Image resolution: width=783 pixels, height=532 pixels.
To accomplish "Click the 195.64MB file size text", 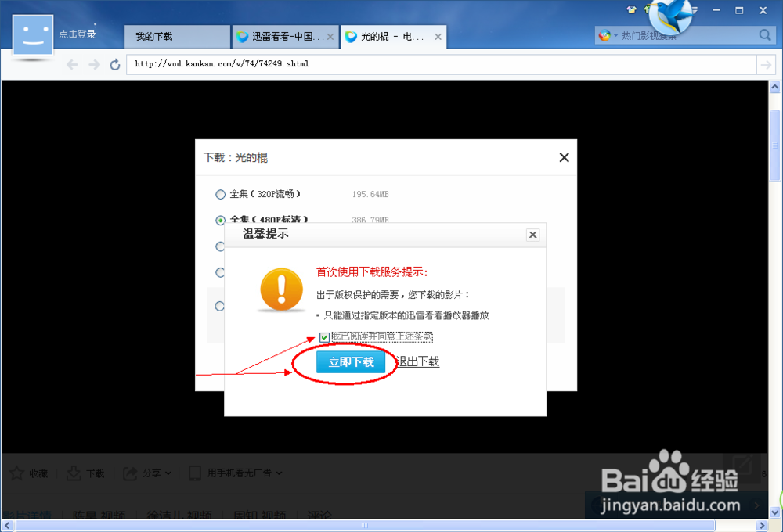I will tap(370, 195).
